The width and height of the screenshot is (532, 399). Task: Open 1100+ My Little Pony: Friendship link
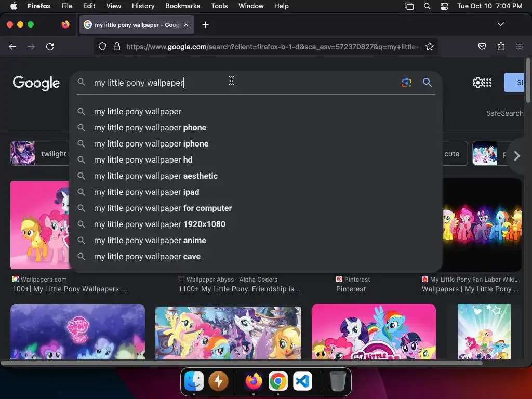[x=240, y=289]
